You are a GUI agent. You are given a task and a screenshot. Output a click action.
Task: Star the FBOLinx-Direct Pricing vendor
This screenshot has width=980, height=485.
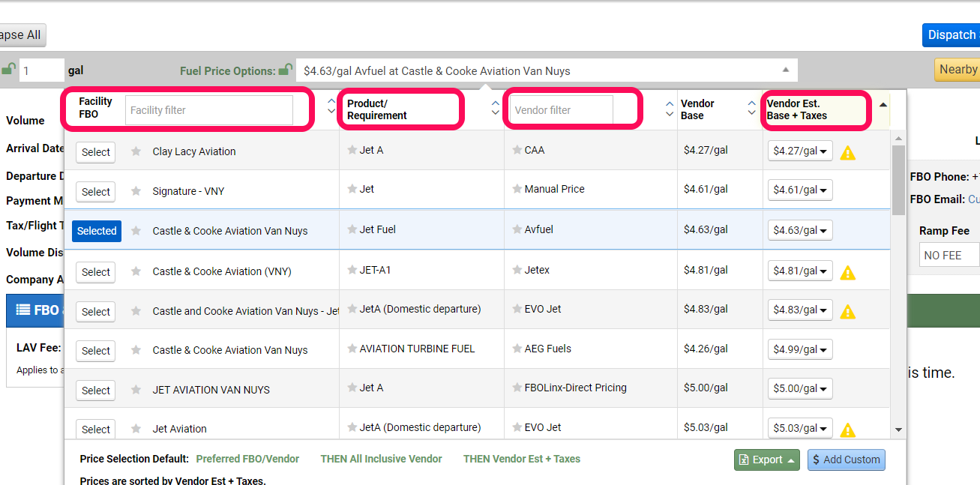[x=517, y=388]
